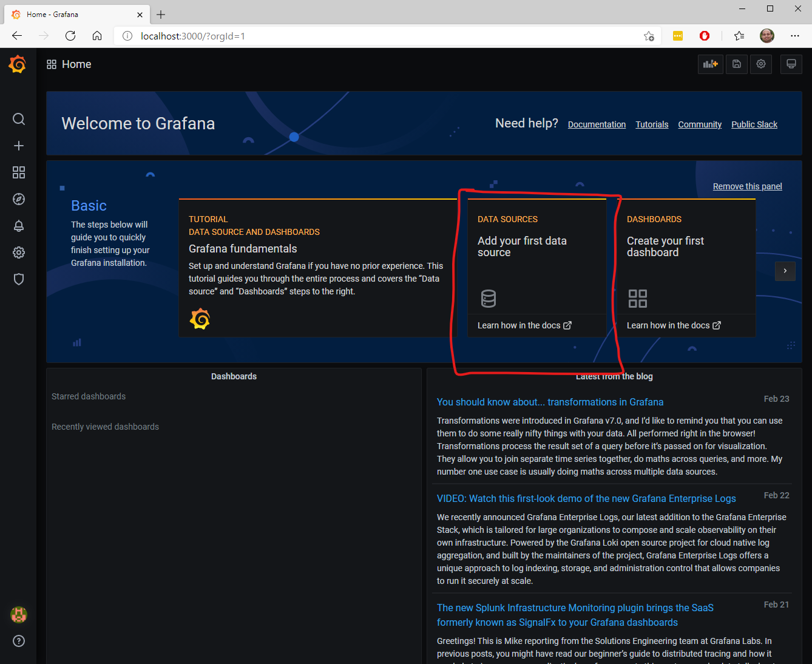Open Learn how in docs under Dashboards
The image size is (812, 664).
click(674, 325)
